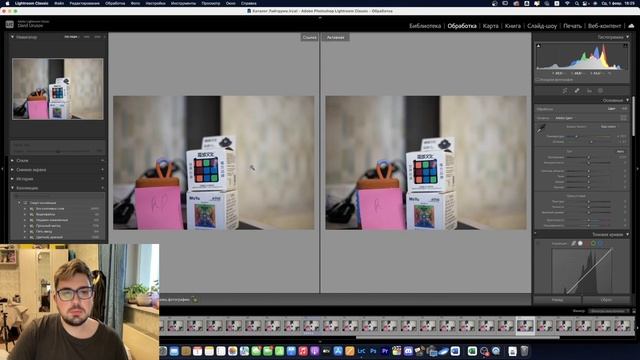640x360 pixels.
Task: Collapse the Навигатор panel
Action: point(12,37)
